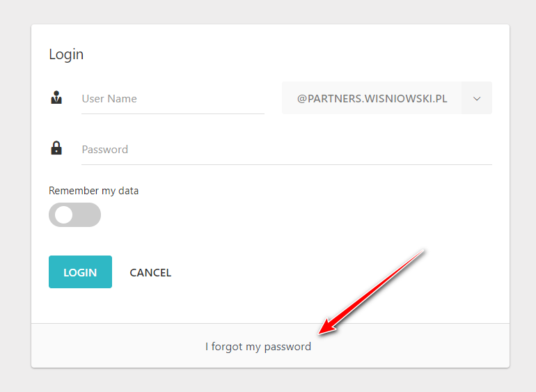Screen dimensions: 536x392
Task: Click the "Remember my data" label
Action: click(x=93, y=191)
